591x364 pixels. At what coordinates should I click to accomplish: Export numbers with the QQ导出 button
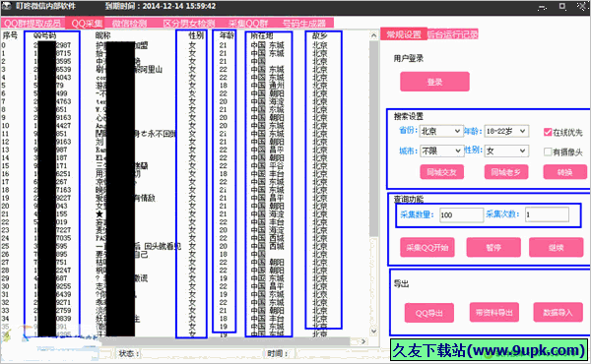(428, 313)
